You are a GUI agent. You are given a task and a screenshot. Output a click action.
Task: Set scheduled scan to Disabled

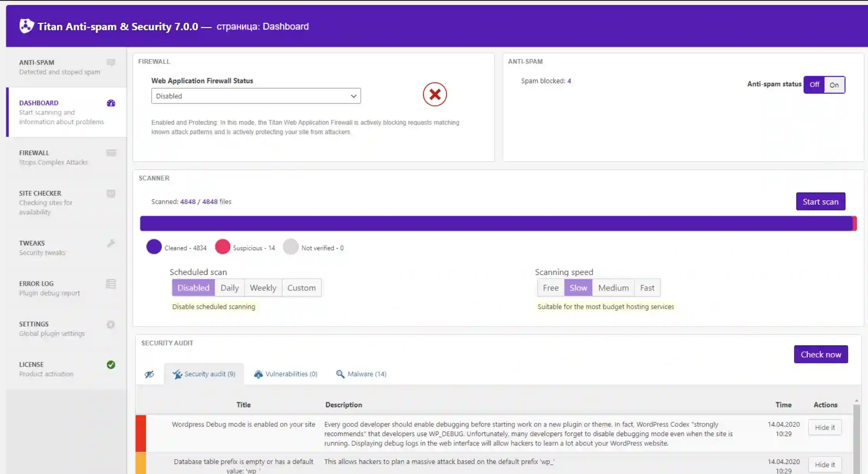[x=193, y=288]
